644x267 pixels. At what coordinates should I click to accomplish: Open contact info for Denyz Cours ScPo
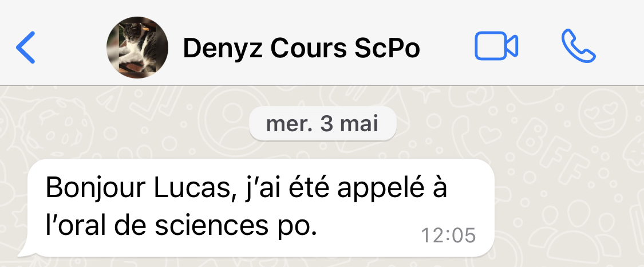[x=301, y=48]
